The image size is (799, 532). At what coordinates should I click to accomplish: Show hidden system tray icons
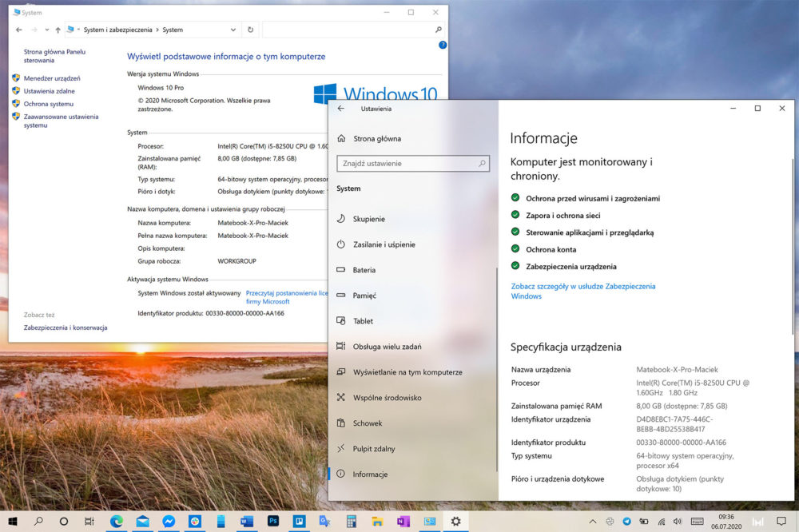pyautogui.click(x=594, y=521)
